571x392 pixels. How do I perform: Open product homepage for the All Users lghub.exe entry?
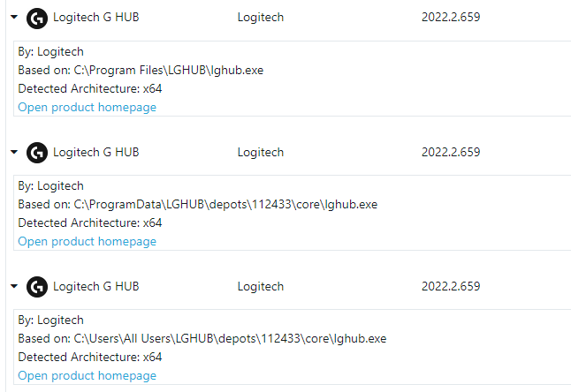[87, 375]
